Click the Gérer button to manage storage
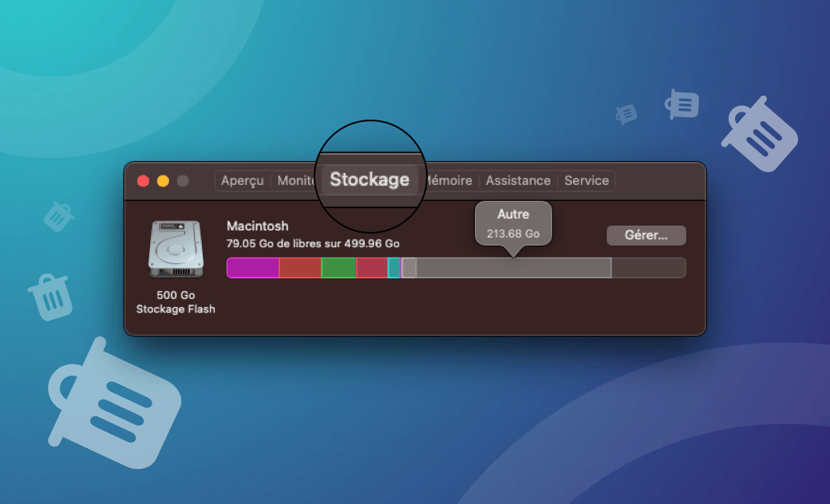 point(646,235)
